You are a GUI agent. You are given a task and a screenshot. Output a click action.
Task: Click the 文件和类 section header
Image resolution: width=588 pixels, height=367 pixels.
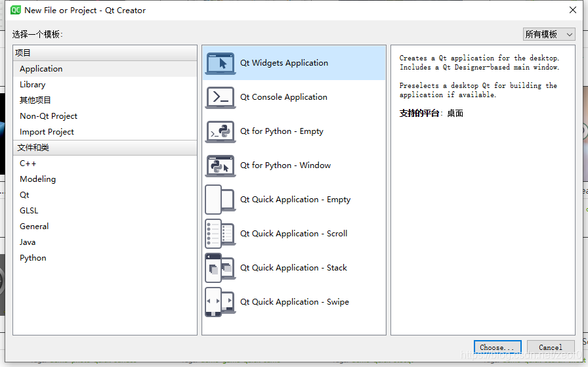coord(105,148)
